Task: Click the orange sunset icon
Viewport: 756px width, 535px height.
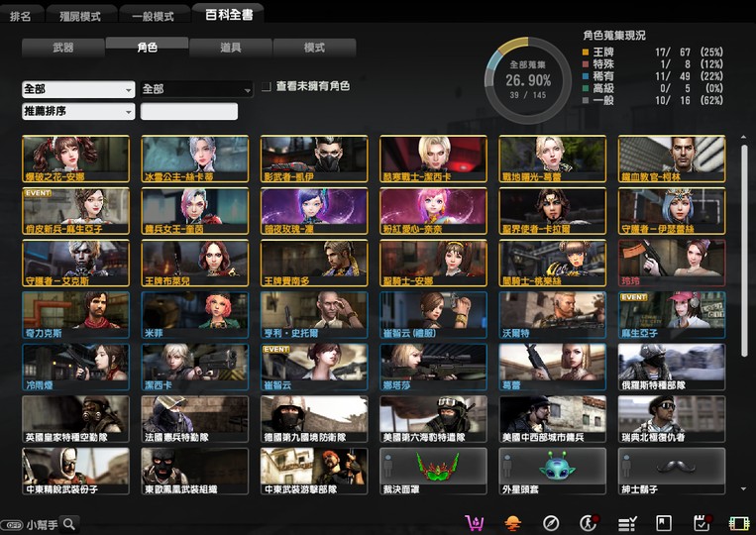Action: pyautogui.click(x=512, y=523)
